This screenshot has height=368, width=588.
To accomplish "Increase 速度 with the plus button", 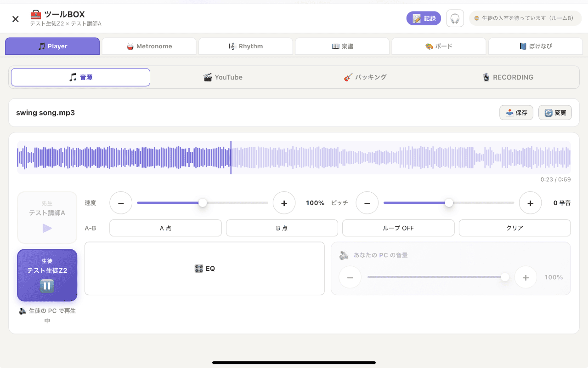I will point(284,203).
